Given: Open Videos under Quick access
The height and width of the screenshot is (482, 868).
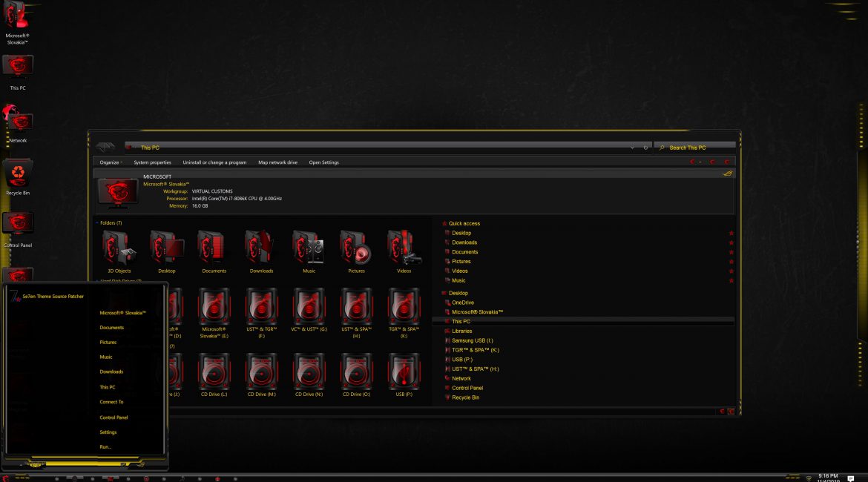Looking at the screenshot, I should (x=459, y=271).
